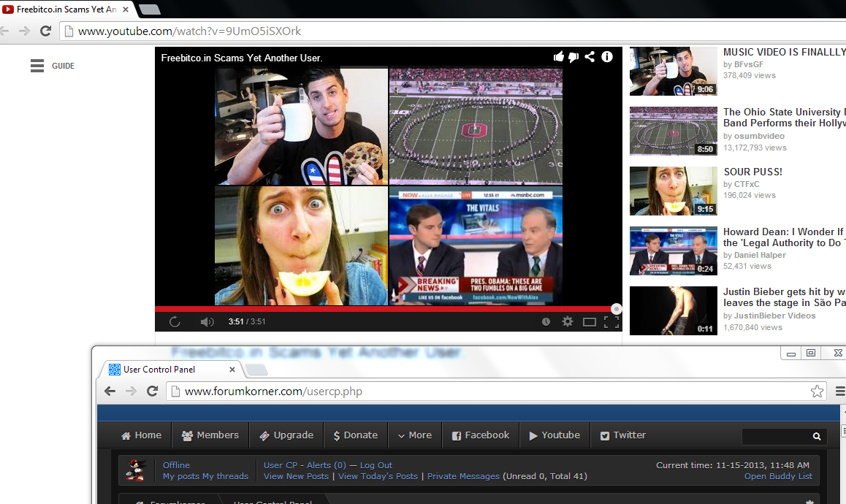The width and height of the screenshot is (846, 504).
Task: Click Log Out link
Action: pyautogui.click(x=376, y=465)
